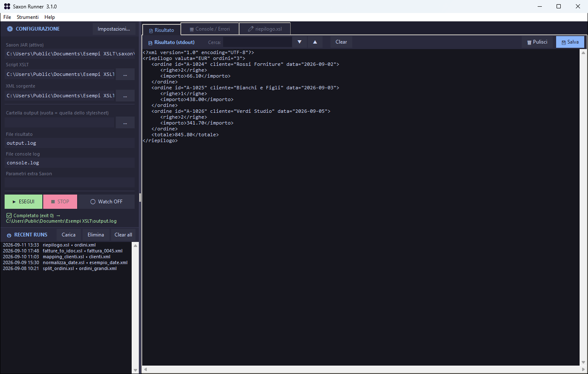Click the ordine A-1026 output line
The height and width of the screenshot is (374, 588).
pyautogui.click(x=241, y=111)
